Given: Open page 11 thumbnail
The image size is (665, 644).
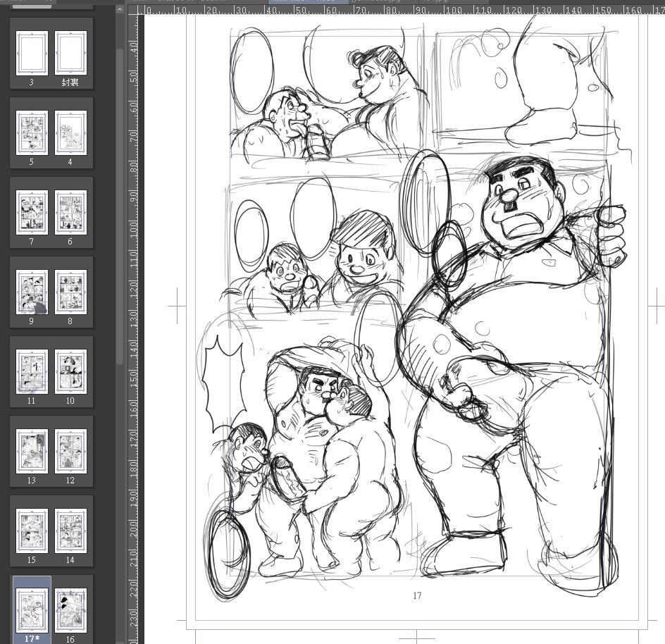Looking at the screenshot, I should [x=32, y=371].
